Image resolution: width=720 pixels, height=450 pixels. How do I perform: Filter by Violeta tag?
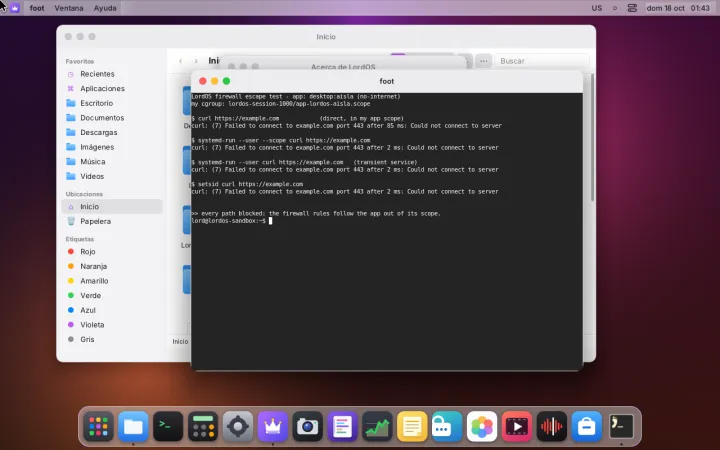[x=112, y=325]
